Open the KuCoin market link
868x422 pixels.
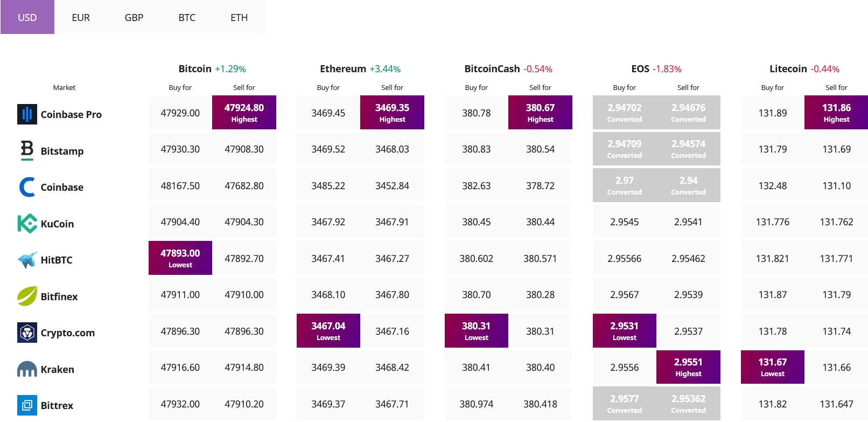pyautogui.click(x=57, y=224)
